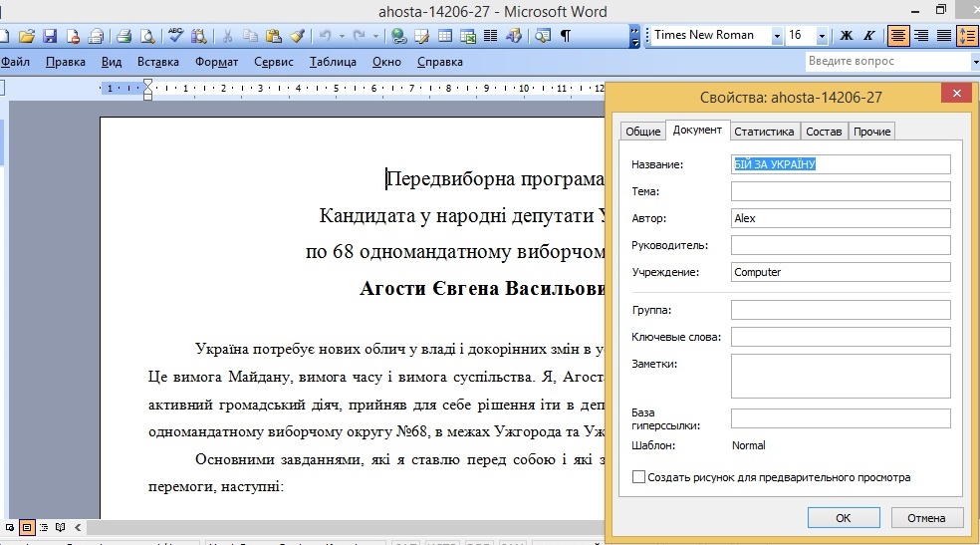980x545 pixels.
Task: Switch to the Общие tab
Action: 643,132
